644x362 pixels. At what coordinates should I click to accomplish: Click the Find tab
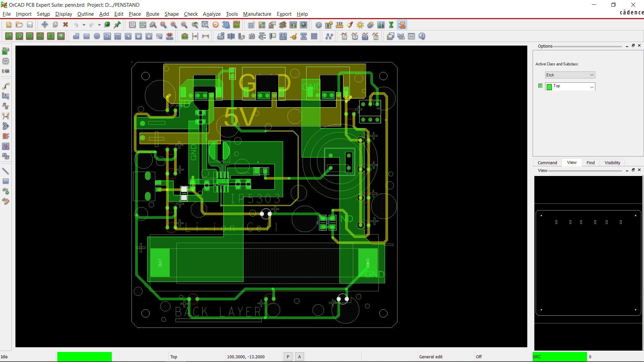(x=590, y=163)
